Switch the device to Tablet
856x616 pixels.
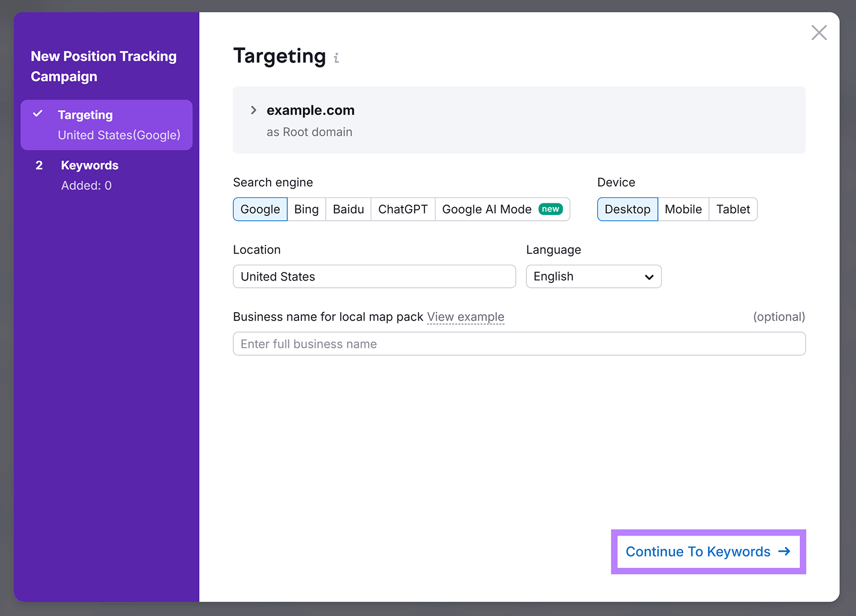point(733,209)
